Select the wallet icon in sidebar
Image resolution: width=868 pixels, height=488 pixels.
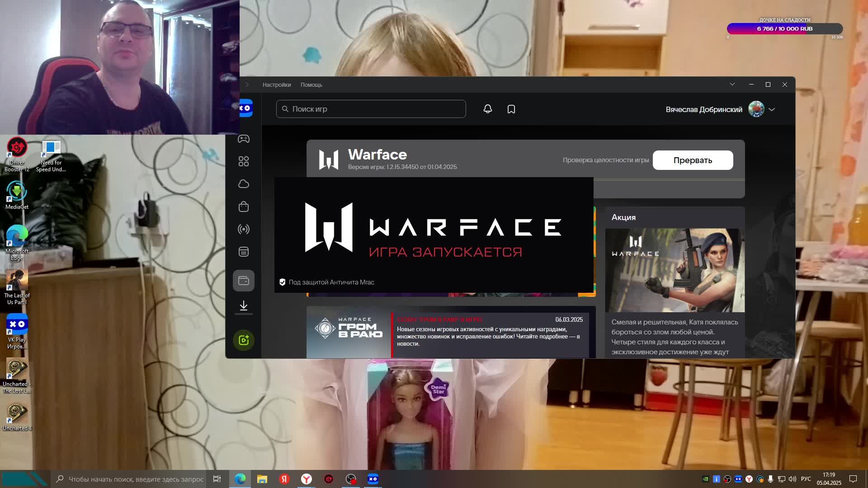click(x=244, y=281)
